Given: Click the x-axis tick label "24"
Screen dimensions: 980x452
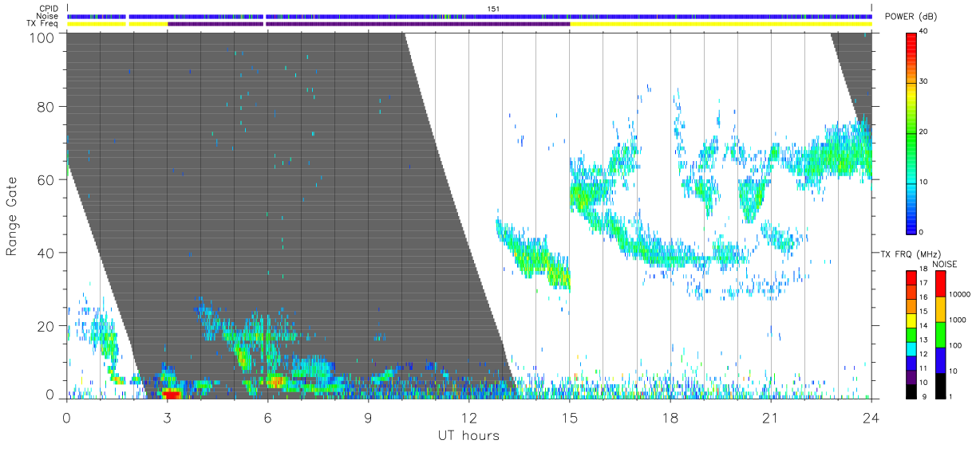Looking at the screenshot, I should (x=871, y=417).
